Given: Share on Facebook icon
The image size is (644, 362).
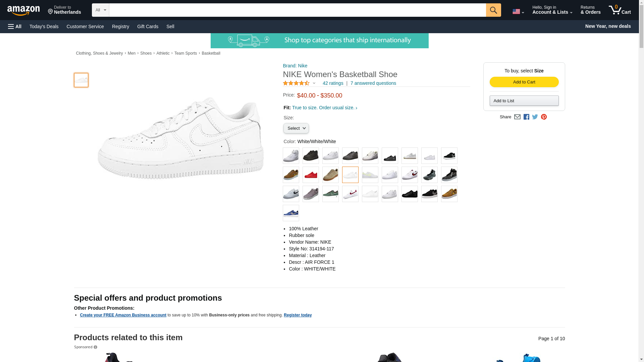Looking at the screenshot, I should click(x=526, y=117).
